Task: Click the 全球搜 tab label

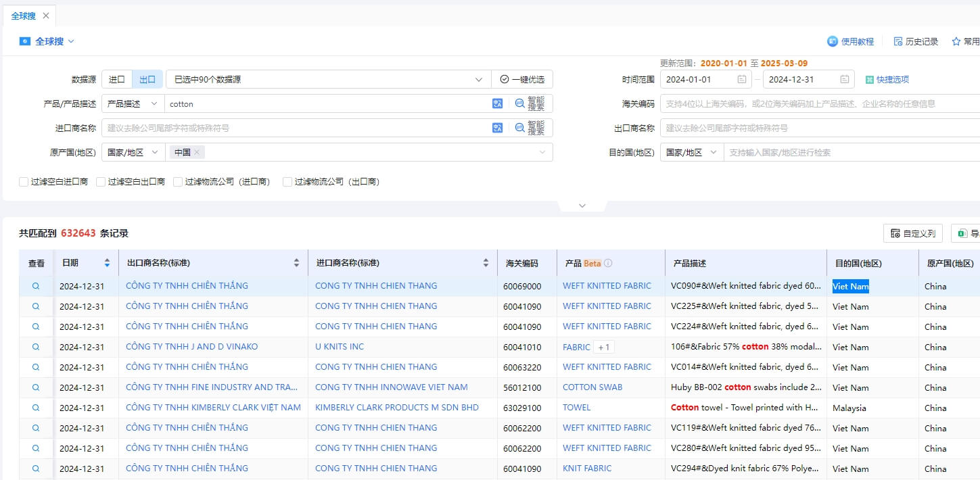Action: point(24,16)
